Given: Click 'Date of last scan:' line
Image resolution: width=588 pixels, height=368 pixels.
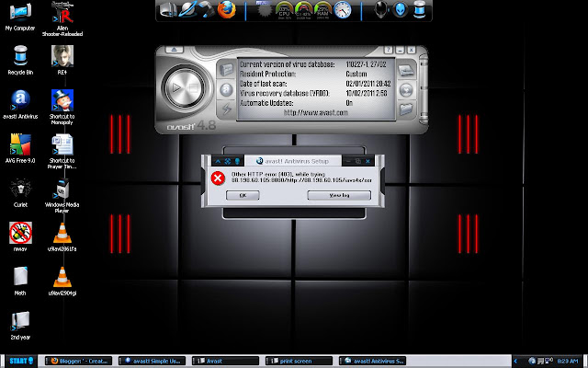Looking at the screenshot, I should pyautogui.click(x=264, y=84).
